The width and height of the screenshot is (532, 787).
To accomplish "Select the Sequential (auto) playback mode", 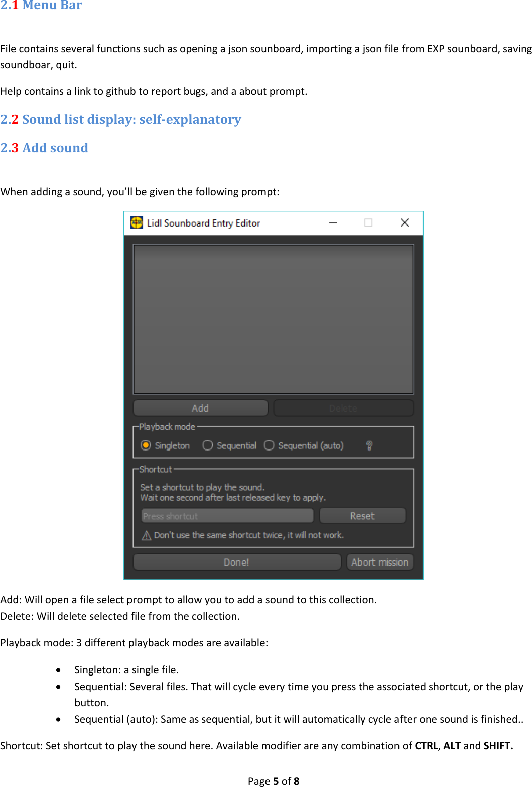I will coord(304,445).
